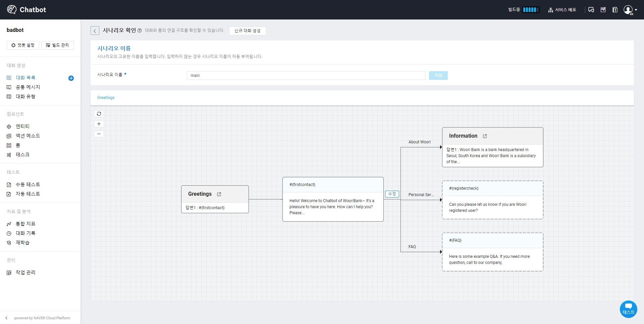Viewport: 644px width, 324px height.
Task: Open 재학습 in sidebar
Action: coord(22,242)
